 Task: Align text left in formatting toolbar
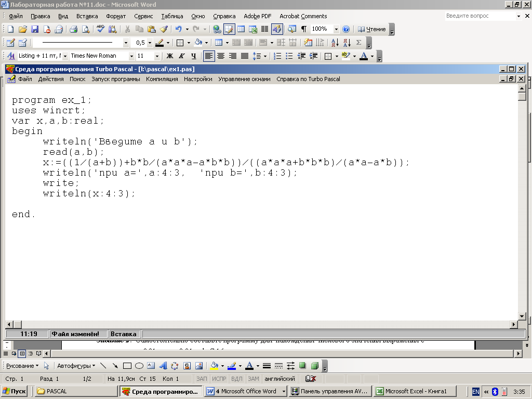(209, 56)
